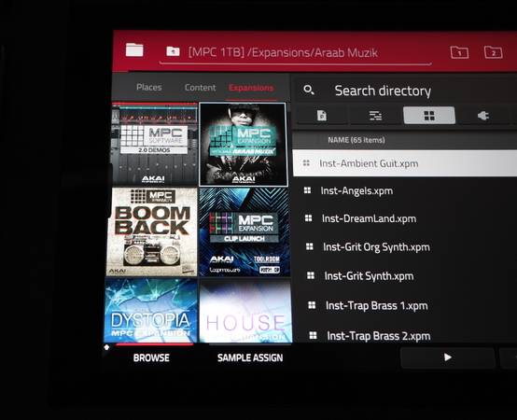Filter by sequences icon
The width and height of the screenshot is (517, 420).
pos(375,116)
